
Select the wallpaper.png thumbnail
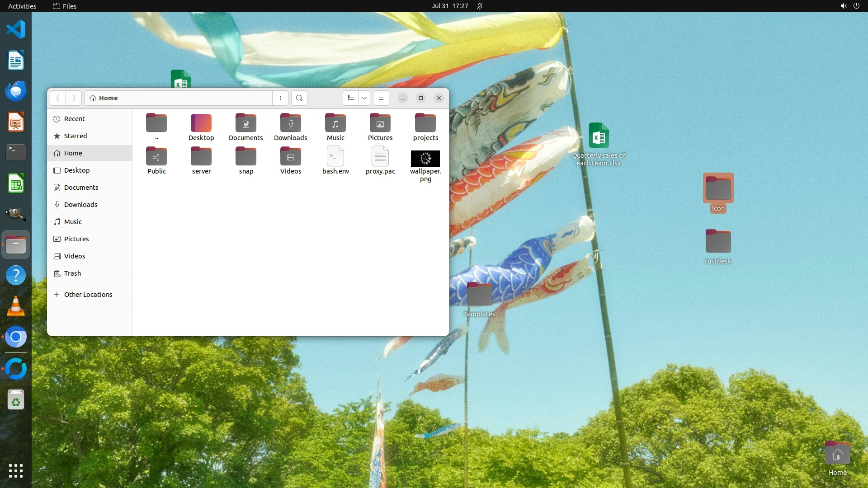pyautogui.click(x=425, y=159)
